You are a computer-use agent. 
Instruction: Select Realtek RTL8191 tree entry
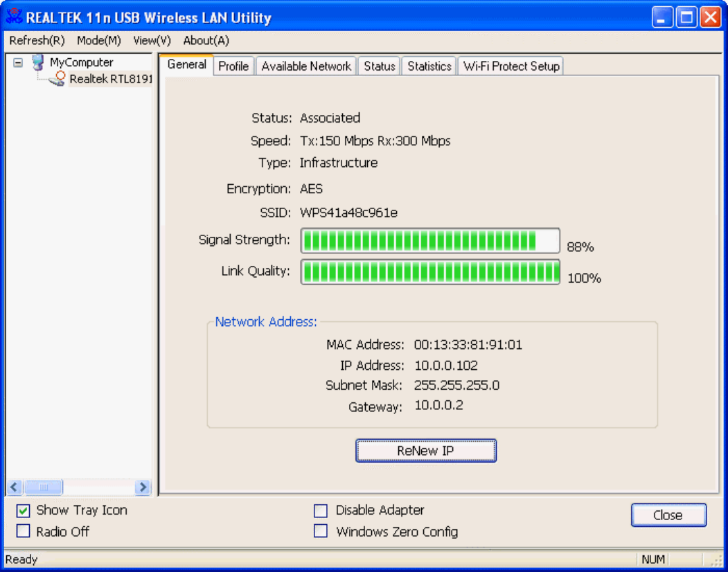[111, 79]
